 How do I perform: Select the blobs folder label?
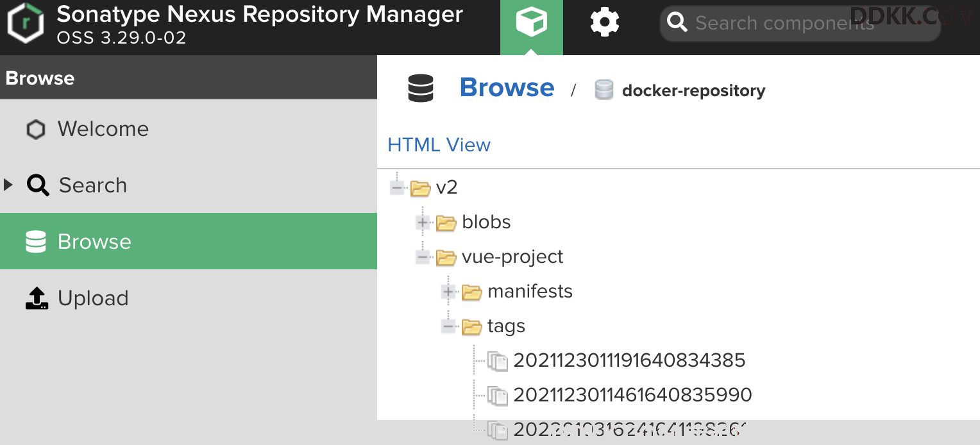click(x=487, y=222)
